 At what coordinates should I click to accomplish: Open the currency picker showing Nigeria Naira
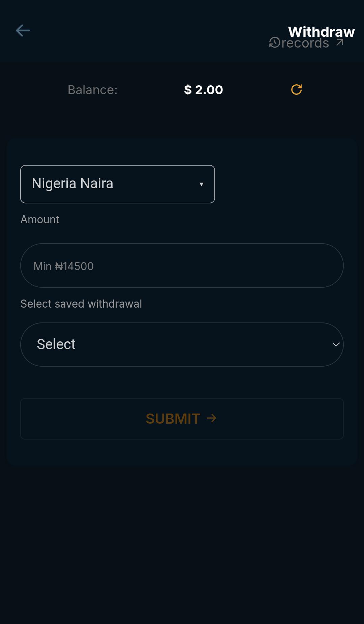[x=117, y=184]
